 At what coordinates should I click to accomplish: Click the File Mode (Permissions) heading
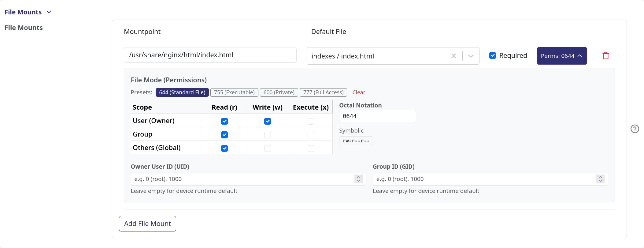(x=169, y=80)
